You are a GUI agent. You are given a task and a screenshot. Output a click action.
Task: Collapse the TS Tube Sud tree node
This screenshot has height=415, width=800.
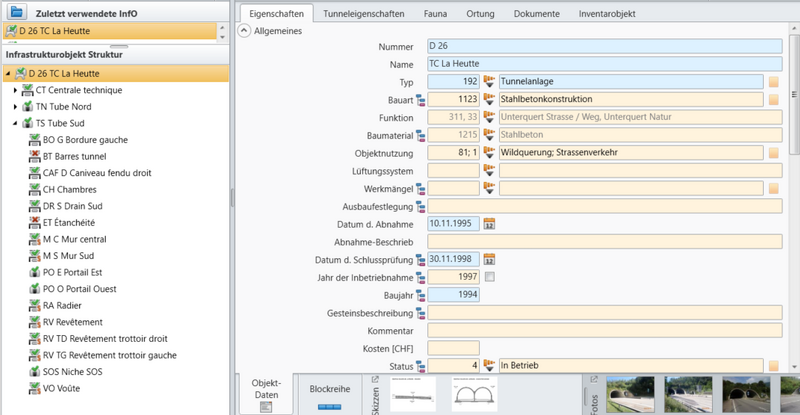15,123
